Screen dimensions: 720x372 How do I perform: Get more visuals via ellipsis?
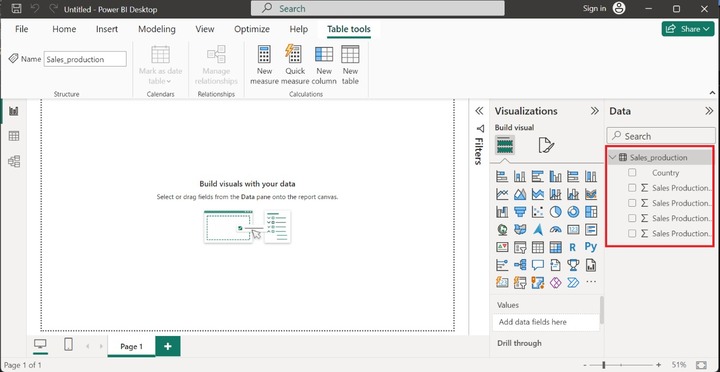tap(591, 282)
